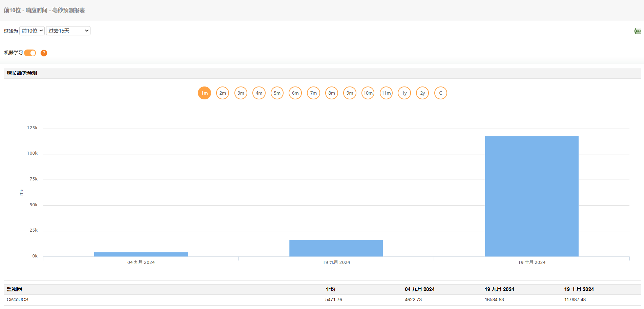Select the 1m forecast period
Screen dimensions: 644x309
204,93
